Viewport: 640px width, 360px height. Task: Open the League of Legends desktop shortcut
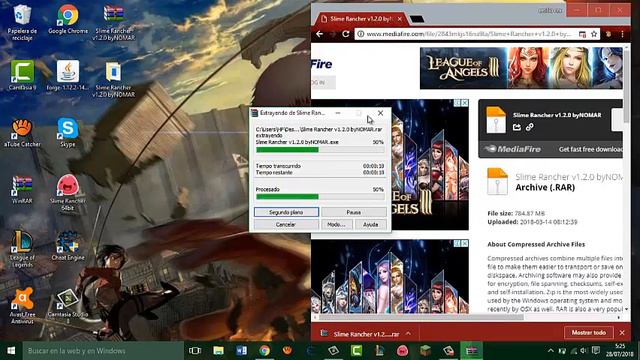(x=22, y=249)
